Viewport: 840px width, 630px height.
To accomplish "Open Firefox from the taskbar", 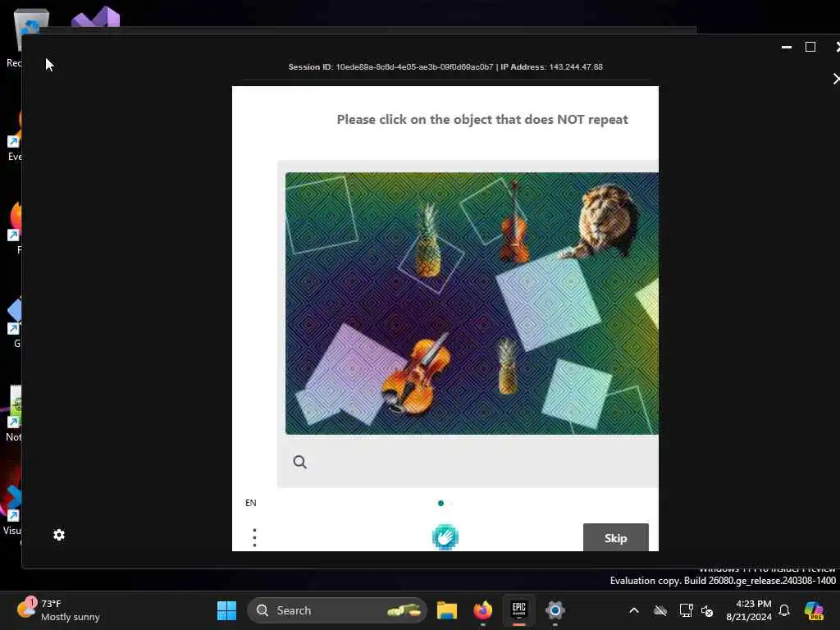I will point(482,610).
